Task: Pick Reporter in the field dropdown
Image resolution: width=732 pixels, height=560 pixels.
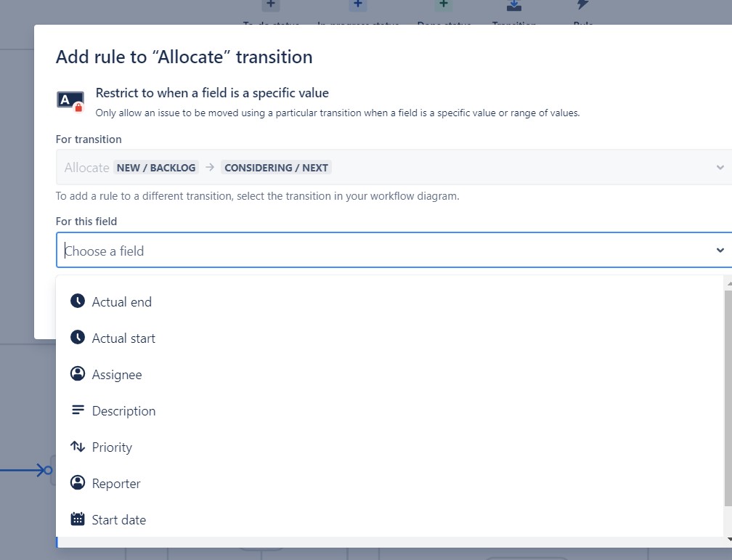Action: 389,484
